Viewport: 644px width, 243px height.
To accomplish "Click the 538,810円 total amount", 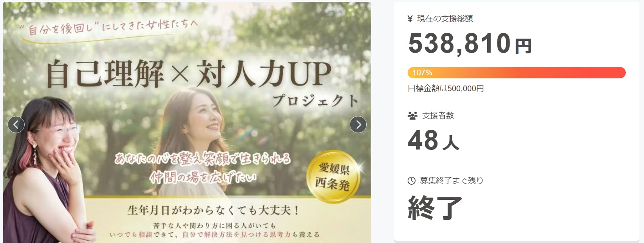I will [470, 44].
